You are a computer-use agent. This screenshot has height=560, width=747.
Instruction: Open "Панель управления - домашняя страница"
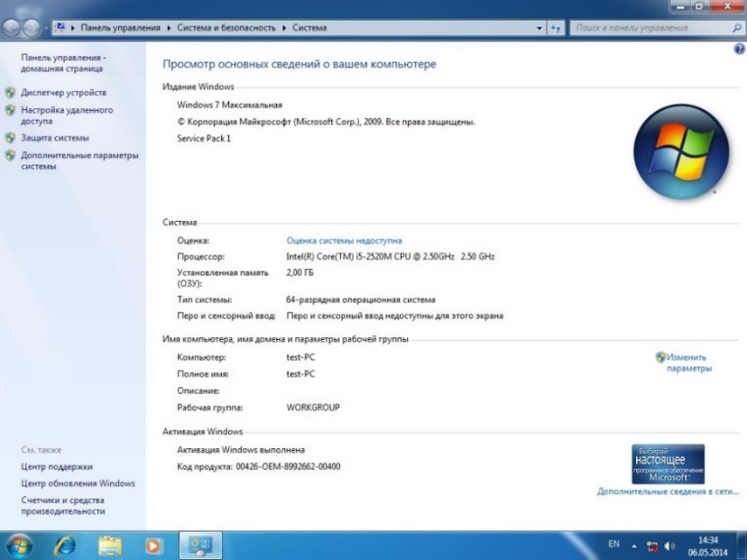click(x=64, y=63)
